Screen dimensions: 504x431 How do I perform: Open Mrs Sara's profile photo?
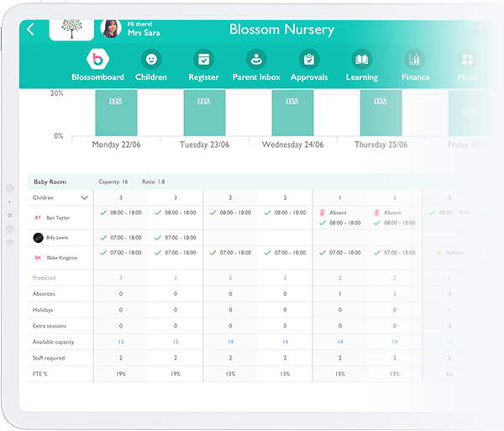[111, 29]
